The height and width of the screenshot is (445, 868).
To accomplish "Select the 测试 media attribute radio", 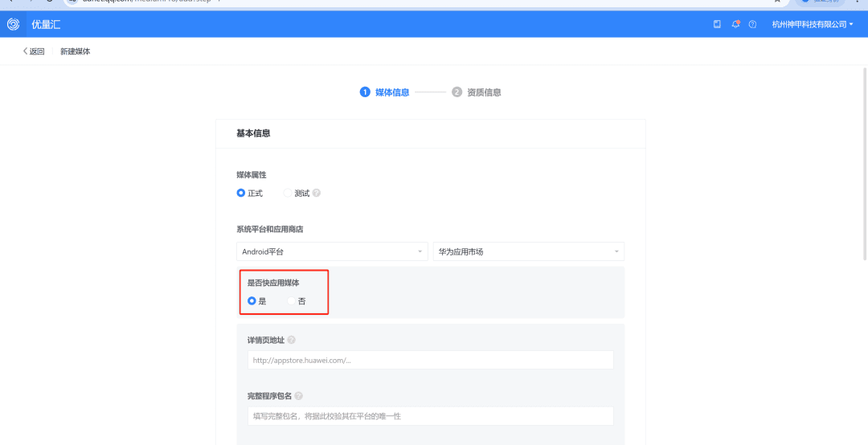I will pyautogui.click(x=289, y=194).
